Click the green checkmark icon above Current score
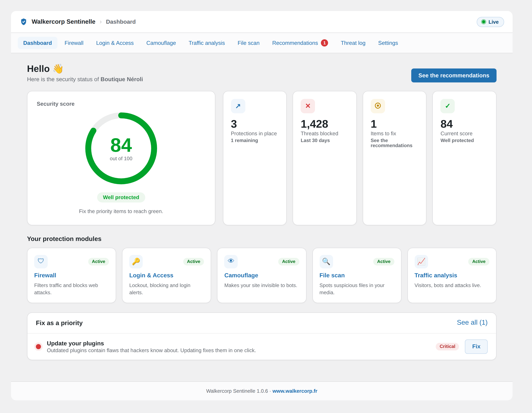532x413 pixels. [448, 106]
